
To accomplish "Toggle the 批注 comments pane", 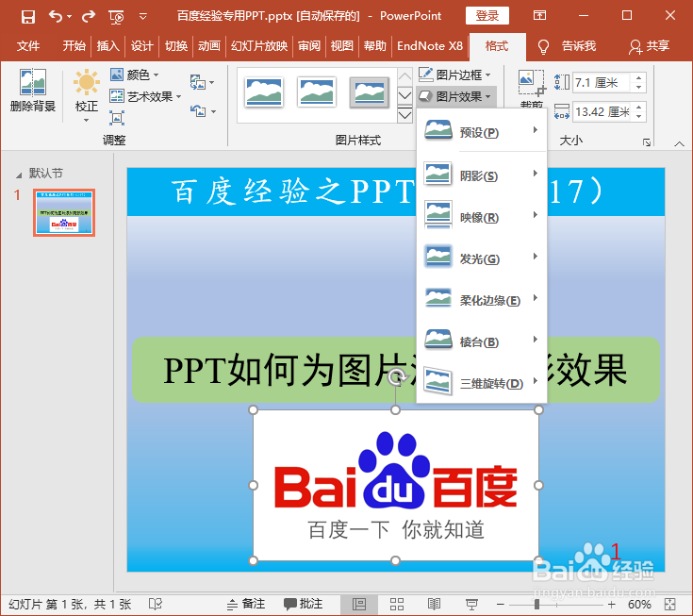I will pos(304,604).
